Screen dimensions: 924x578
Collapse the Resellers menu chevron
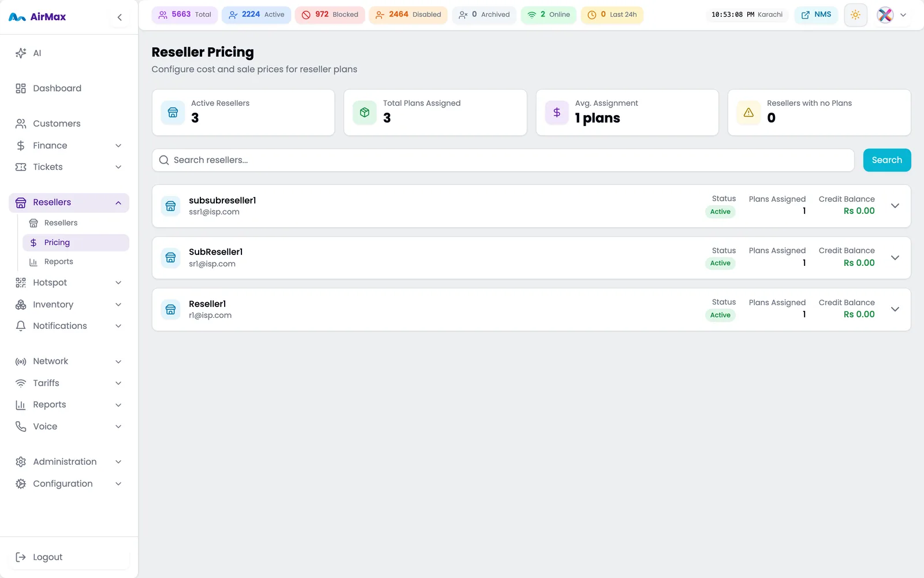click(x=118, y=203)
